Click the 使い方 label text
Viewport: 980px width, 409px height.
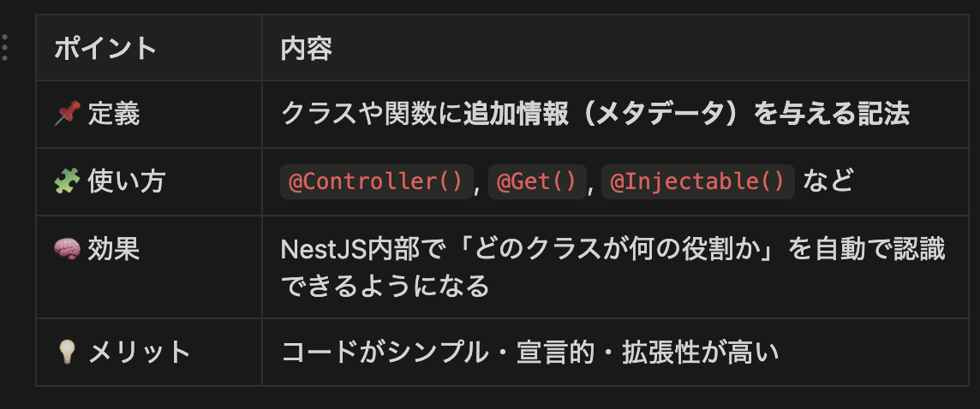click(127, 181)
